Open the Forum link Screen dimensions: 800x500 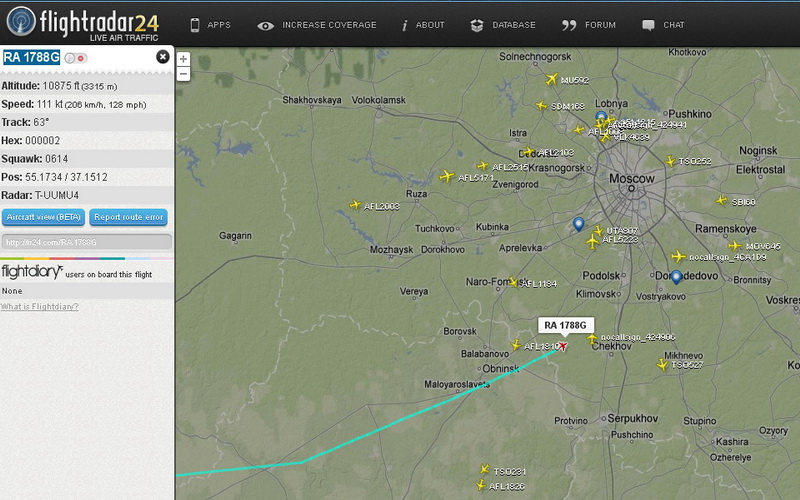pyautogui.click(x=589, y=25)
